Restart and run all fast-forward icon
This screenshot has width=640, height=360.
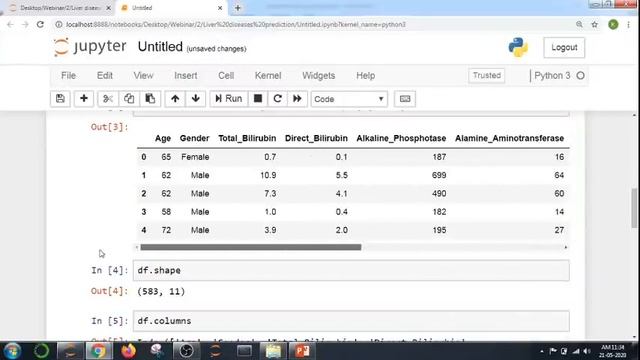click(297, 99)
